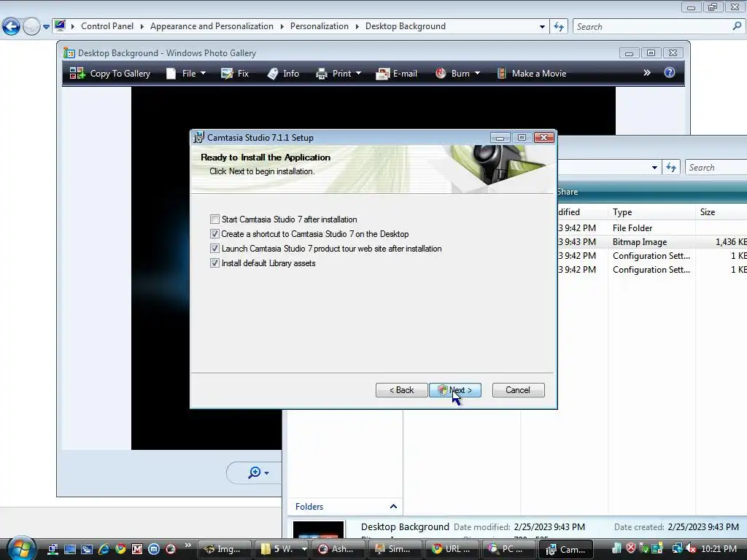Screen dimensions: 747x560
Task: Switch to Cam... setup taskbar button
Action: tap(566, 549)
